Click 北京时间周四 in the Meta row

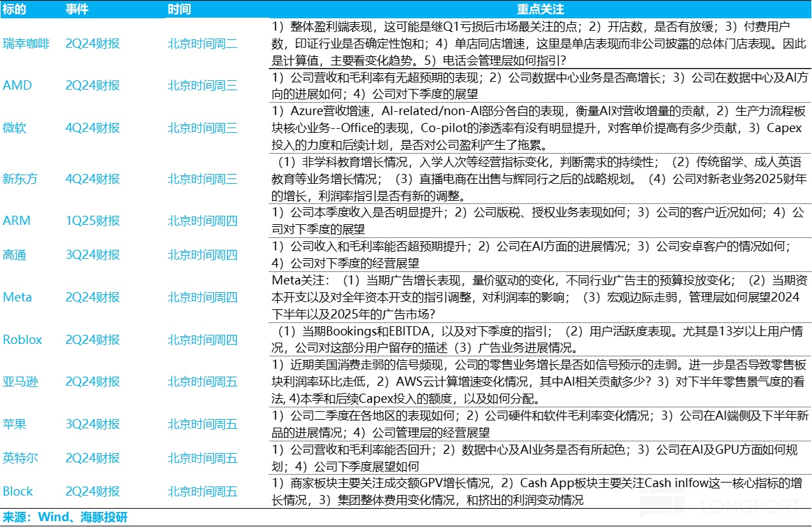tap(203, 297)
